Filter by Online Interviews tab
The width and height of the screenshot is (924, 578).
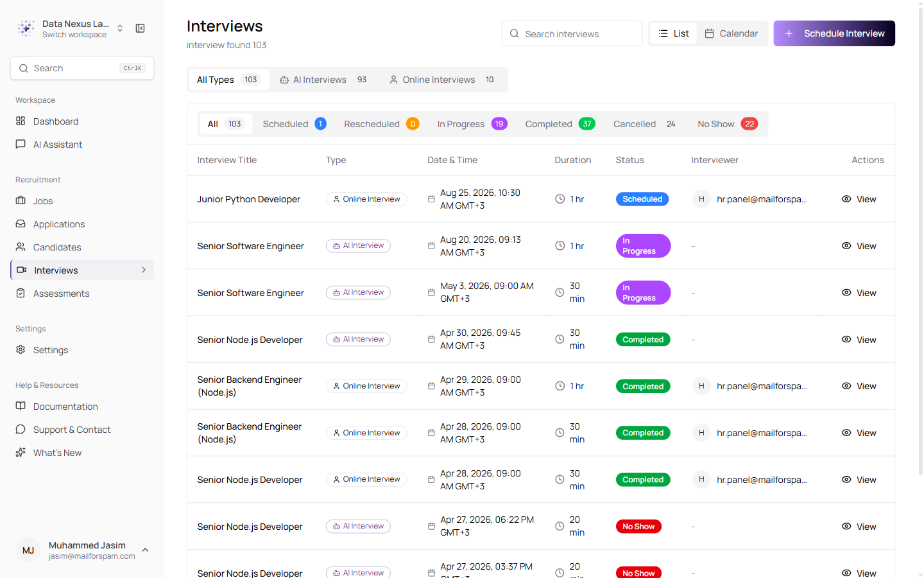tap(442, 80)
